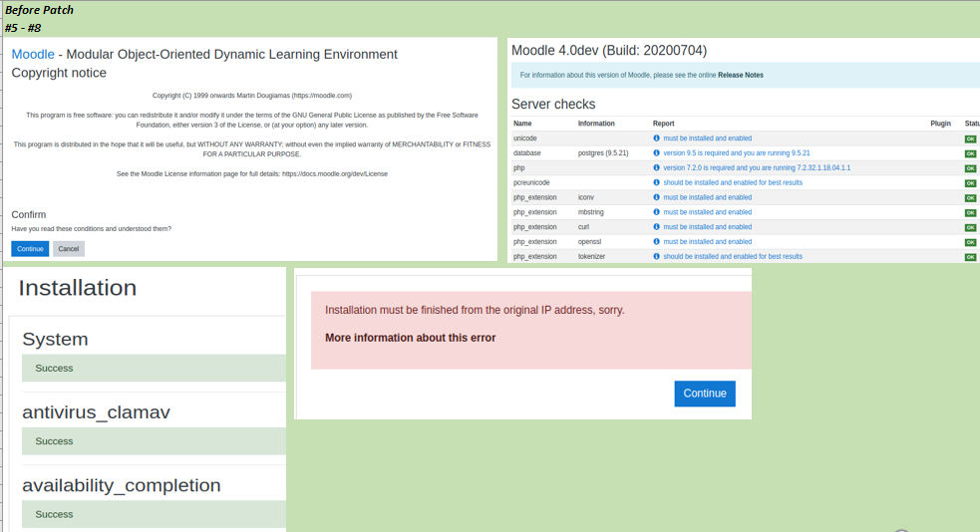Click OK status badge for unicode

point(970,138)
